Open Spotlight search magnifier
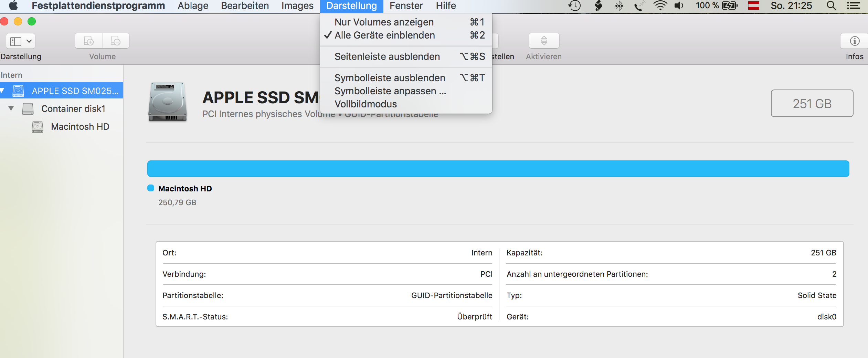This screenshot has height=358, width=868. coord(832,6)
